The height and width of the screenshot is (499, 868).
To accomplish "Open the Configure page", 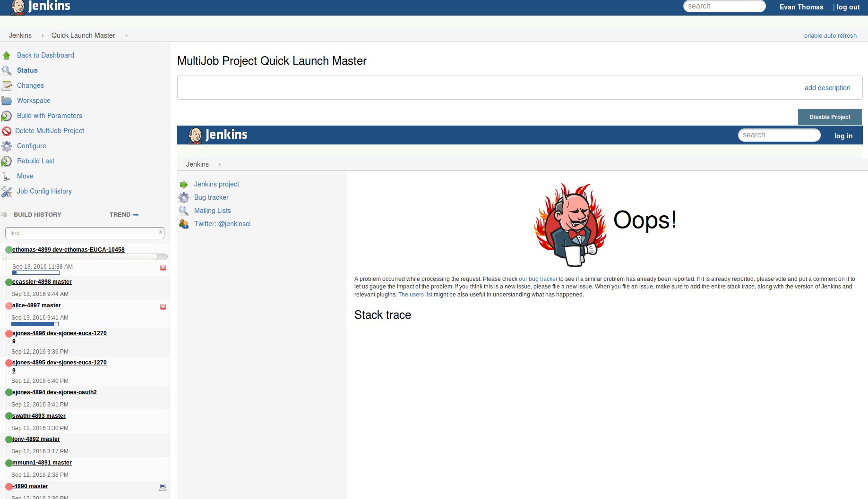I will pos(32,146).
